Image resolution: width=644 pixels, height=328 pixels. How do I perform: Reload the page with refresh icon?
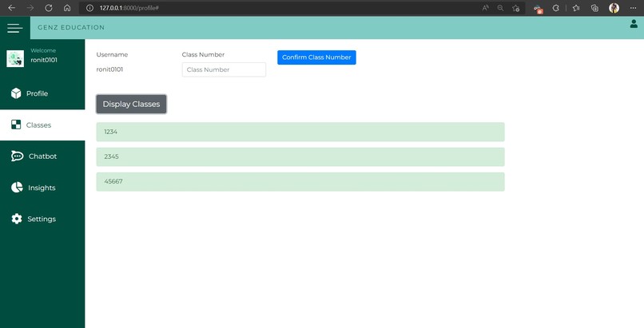click(49, 8)
